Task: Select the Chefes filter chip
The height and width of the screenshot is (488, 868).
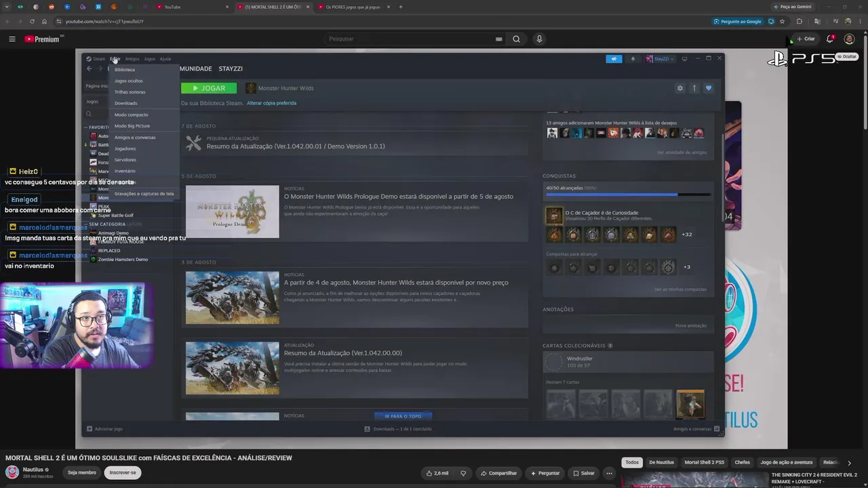Action: coord(743,462)
